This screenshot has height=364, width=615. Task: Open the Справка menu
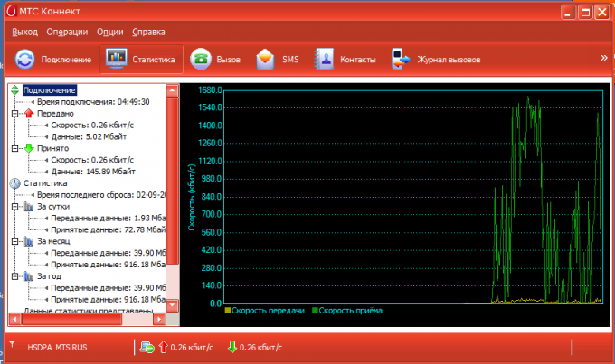(x=148, y=33)
